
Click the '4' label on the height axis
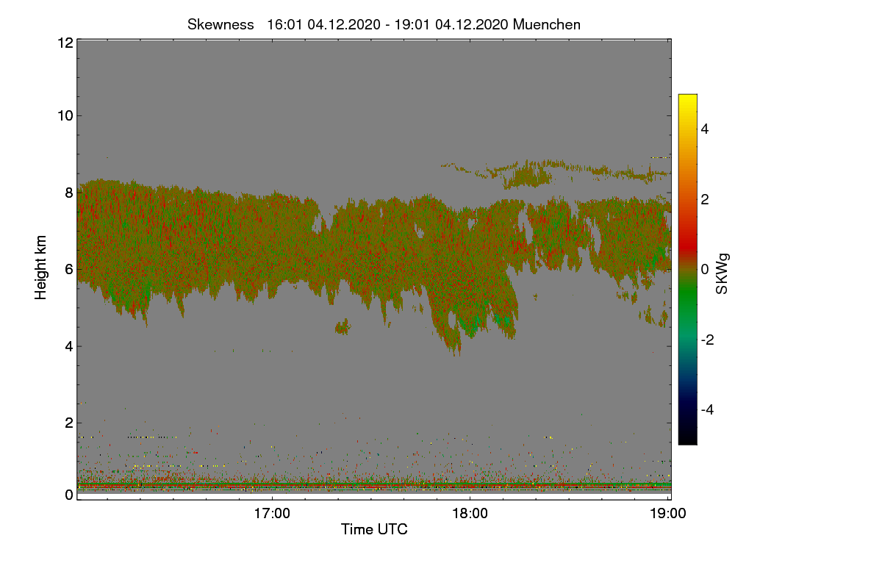(68, 346)
